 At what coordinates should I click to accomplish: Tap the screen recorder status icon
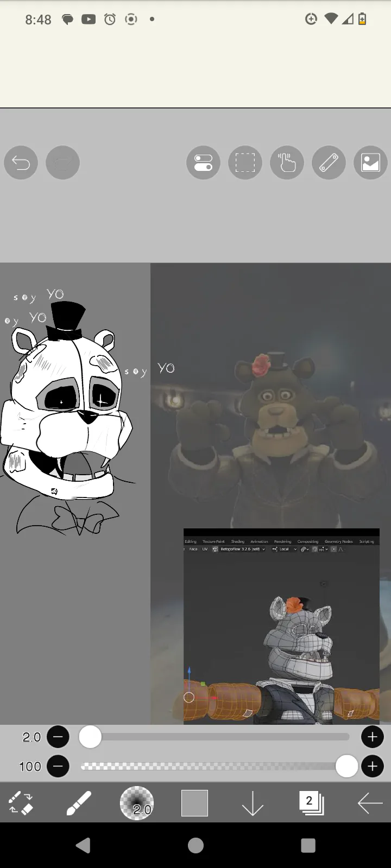click(x=131, y=20)
